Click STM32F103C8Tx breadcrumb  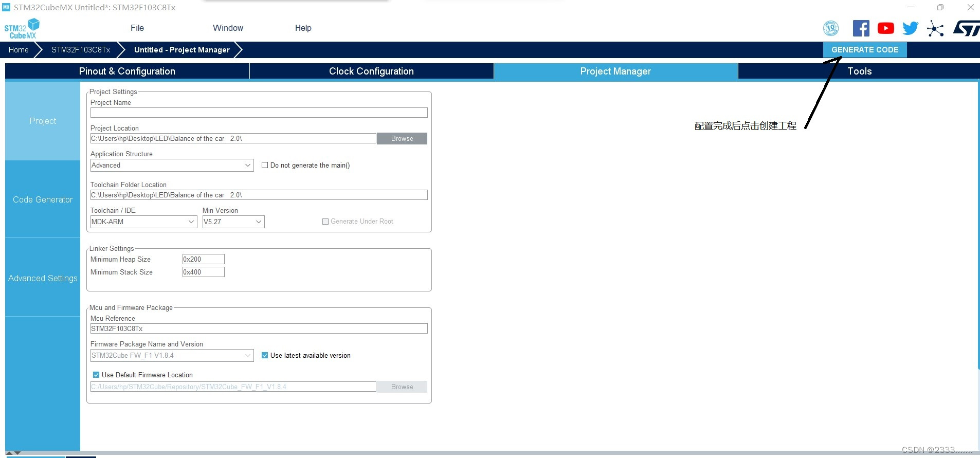tap(81, 50)
